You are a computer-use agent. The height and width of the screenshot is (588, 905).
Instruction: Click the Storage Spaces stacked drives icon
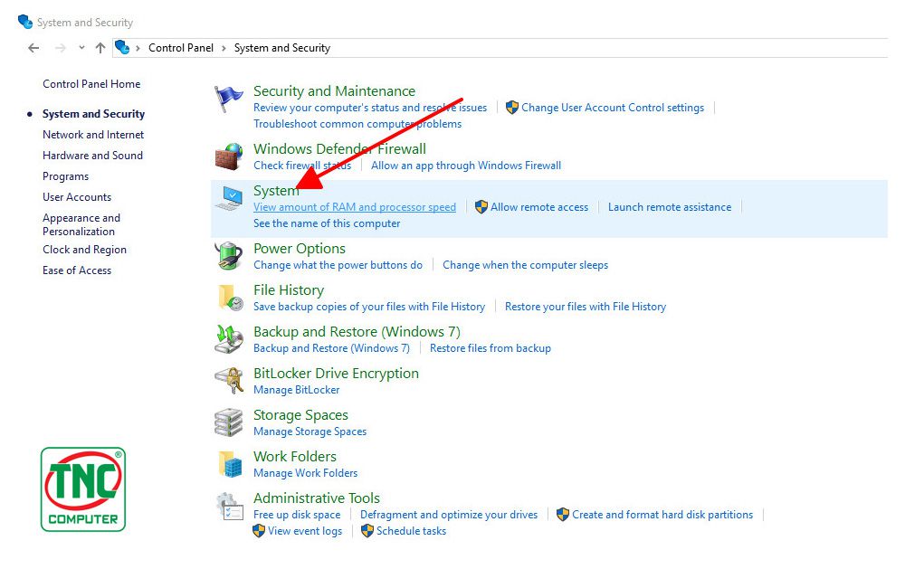(229, 422)
